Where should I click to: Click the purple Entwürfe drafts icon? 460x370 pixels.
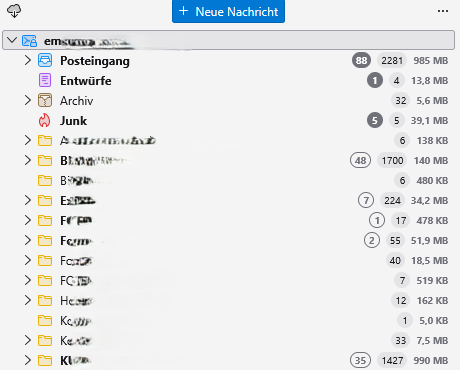pyautogui.click(x=45, y=80)
